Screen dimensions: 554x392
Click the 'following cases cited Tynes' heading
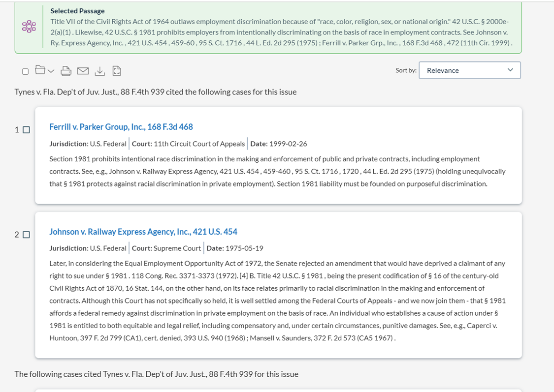pyautogui.click(x=156, y=374)
